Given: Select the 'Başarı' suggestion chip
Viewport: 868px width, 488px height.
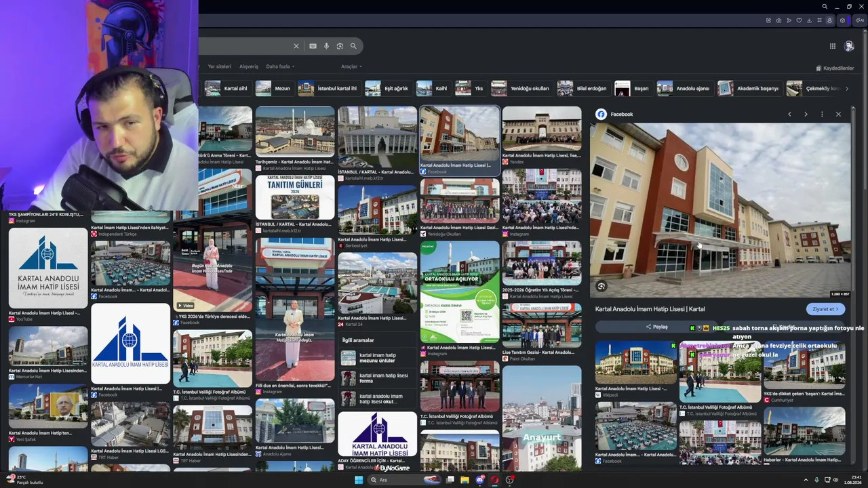Looking at the screenshot, I should pyautogui.click(x=633, y=89).
